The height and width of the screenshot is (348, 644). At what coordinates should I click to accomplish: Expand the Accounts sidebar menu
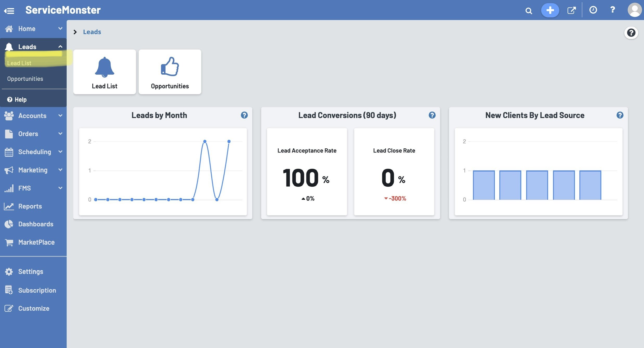coord(60,116)
